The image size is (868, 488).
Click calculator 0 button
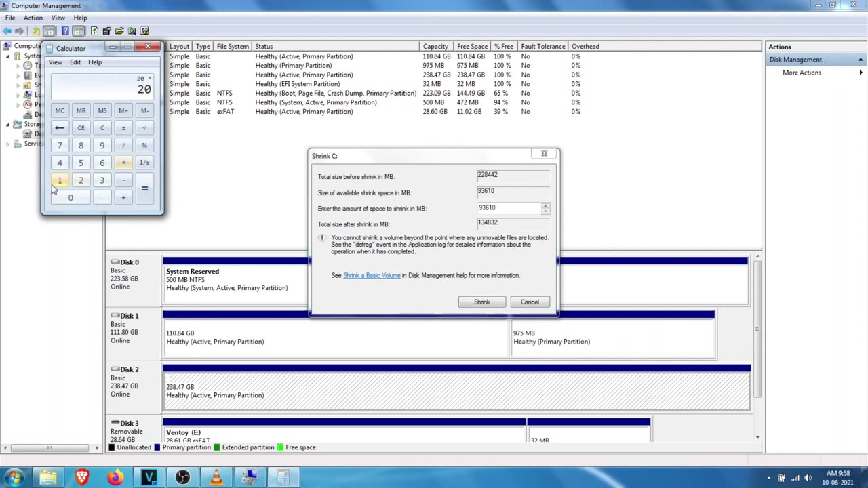click(x=70, y=197)
